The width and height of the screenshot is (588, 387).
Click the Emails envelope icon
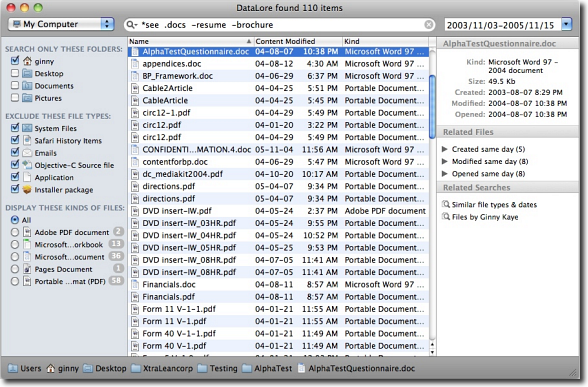[x=27, y=153]
